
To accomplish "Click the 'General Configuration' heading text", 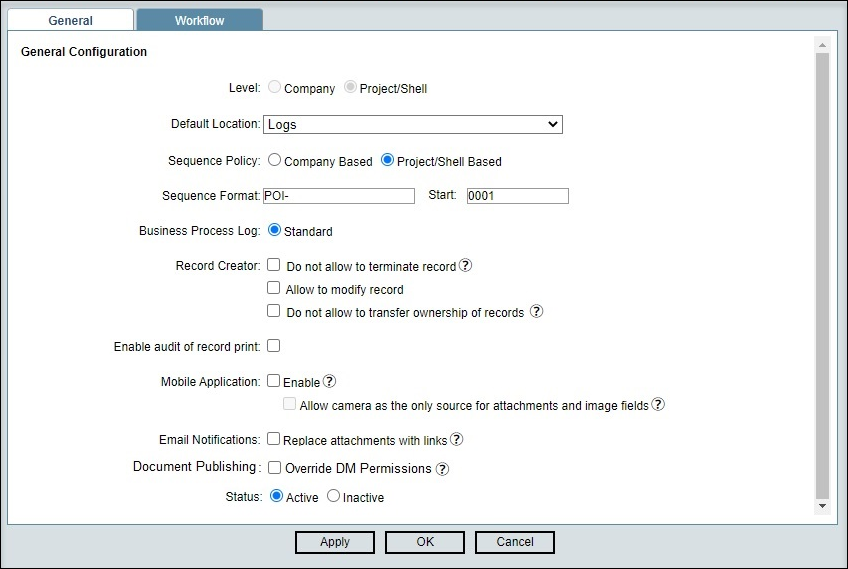I will 84,52.
